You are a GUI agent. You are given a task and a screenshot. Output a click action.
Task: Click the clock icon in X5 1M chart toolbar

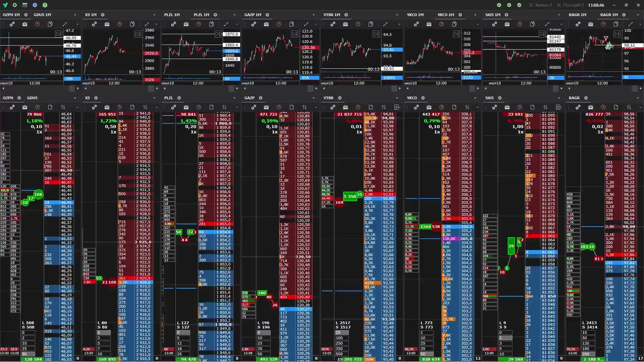coord(119,24)
